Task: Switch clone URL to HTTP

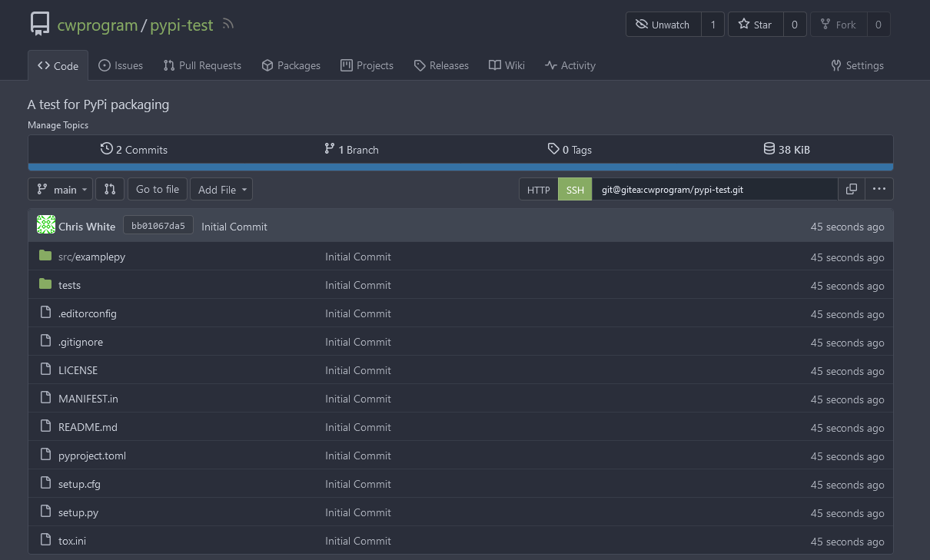Action: click(x=539, y=190)
